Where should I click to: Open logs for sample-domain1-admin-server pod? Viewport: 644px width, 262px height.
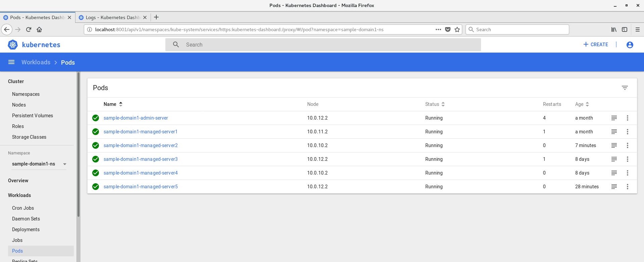pos(614,118)
